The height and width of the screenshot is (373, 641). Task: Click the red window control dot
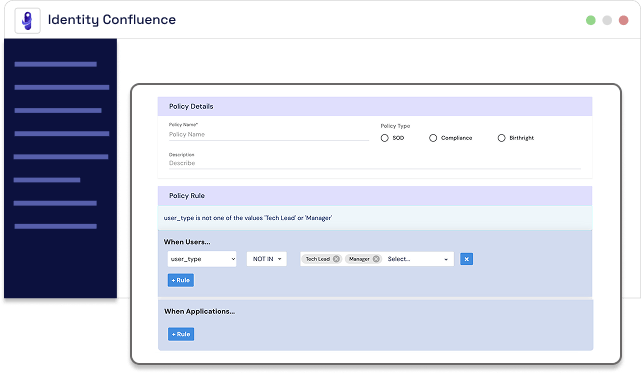click(623, 20)
